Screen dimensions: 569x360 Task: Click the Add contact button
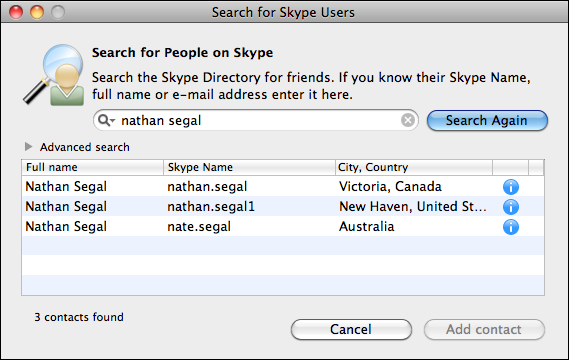(484, 330)
